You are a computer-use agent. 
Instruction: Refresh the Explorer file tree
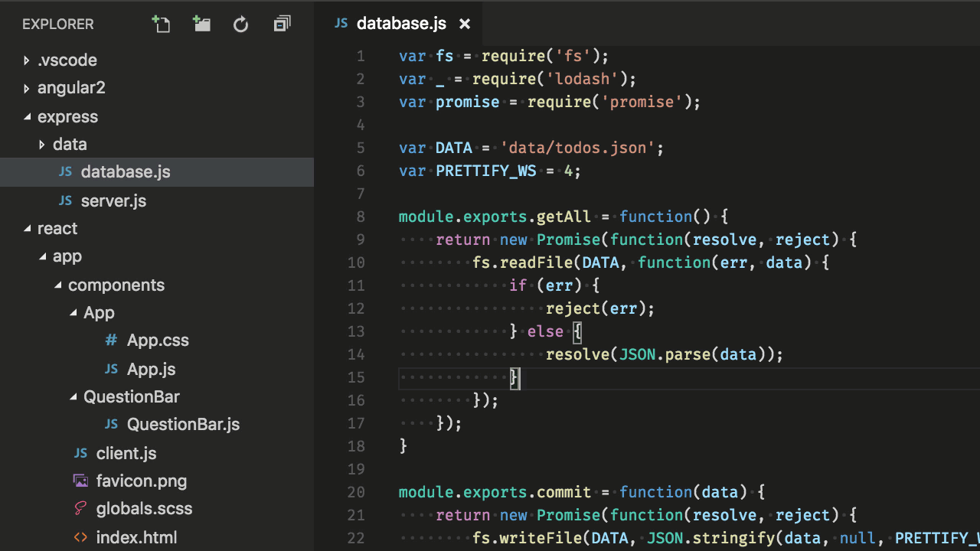click(x=240, y=24)
